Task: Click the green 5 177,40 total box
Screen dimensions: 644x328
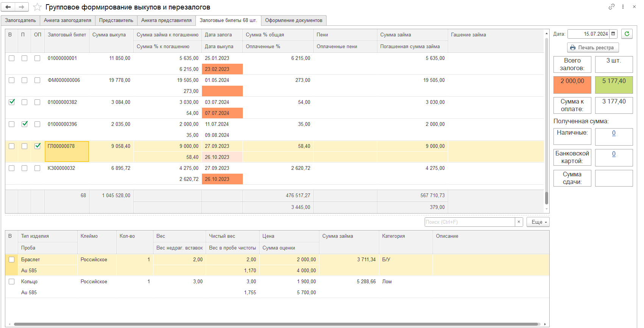Action: (614, 85)
